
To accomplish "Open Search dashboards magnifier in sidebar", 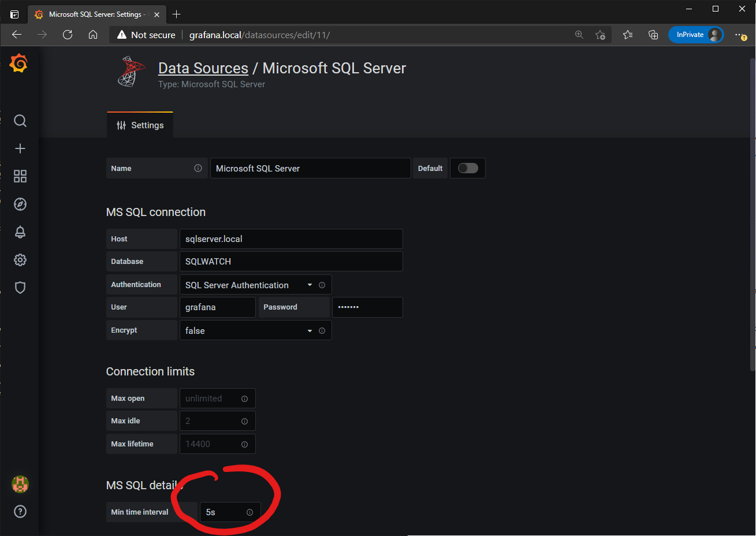I will tap(20, 121).
